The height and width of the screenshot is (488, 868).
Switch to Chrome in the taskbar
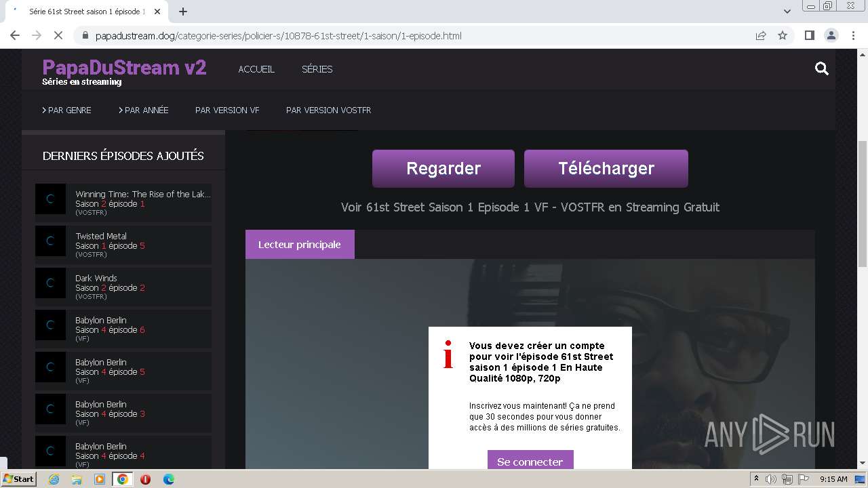[x=122, y=479]
